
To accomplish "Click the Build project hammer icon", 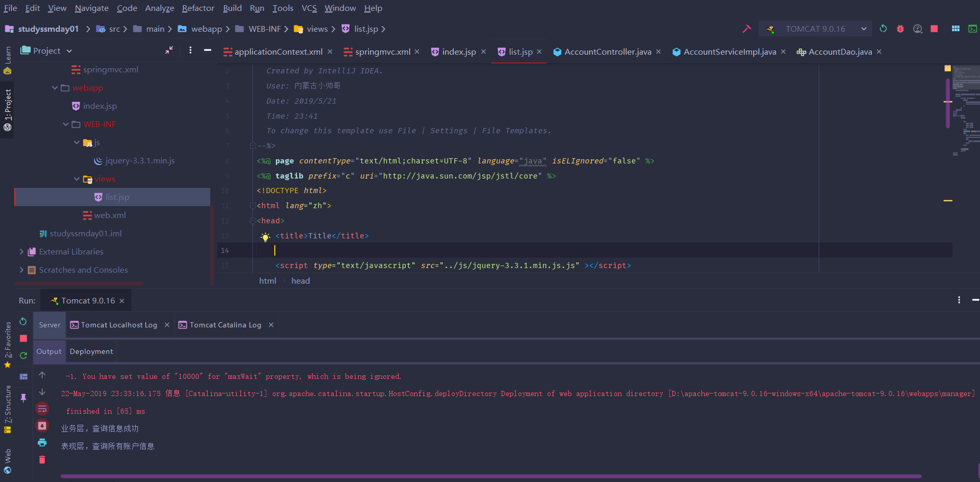I will pos(747,29).
